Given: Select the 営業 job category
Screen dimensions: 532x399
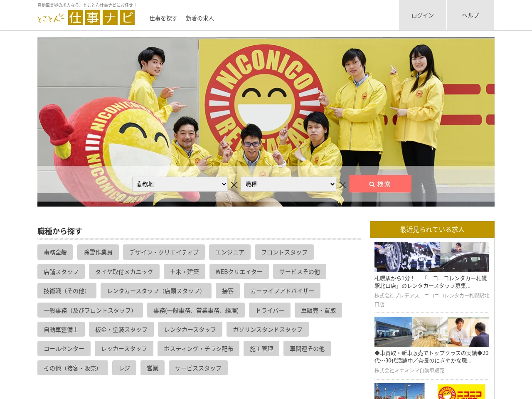Looking at the screenshot, I should [153, 368].
